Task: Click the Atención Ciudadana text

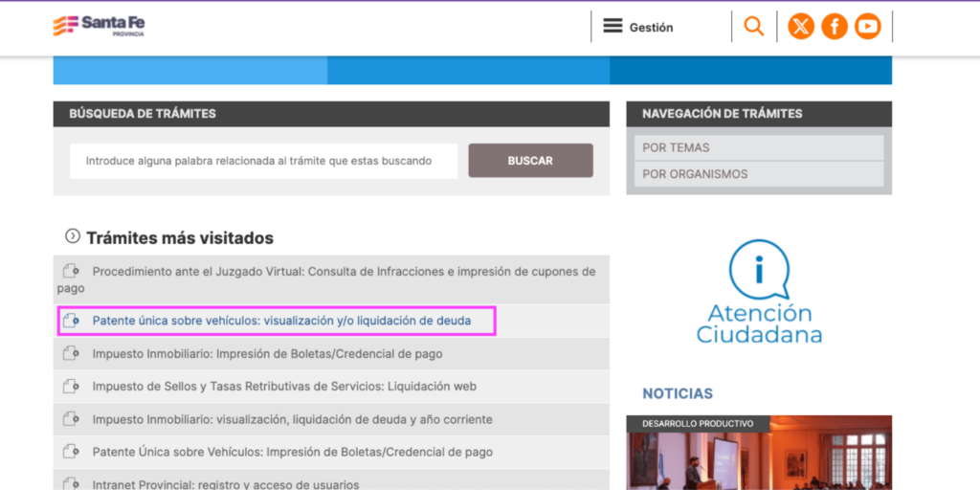Action: [759, 323]
